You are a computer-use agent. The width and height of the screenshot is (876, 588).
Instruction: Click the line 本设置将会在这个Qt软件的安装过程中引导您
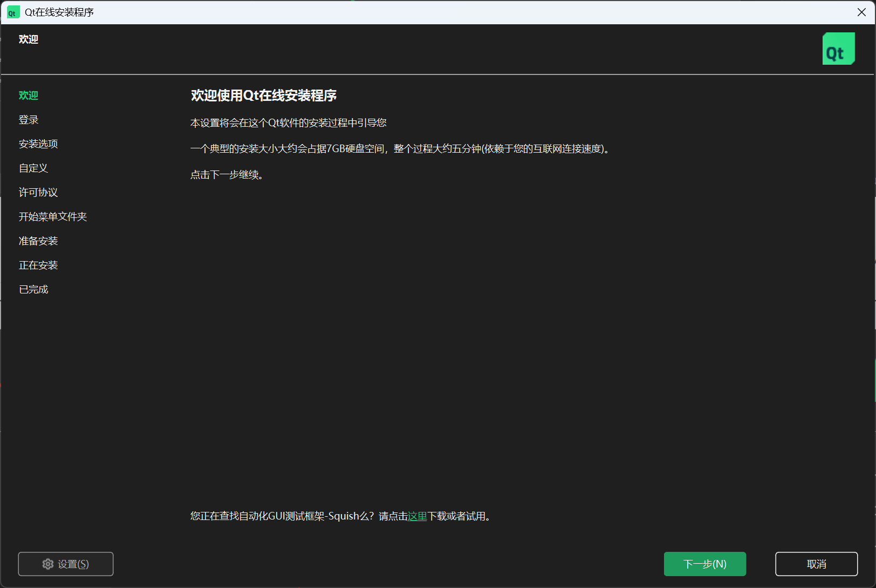[289, 123]
